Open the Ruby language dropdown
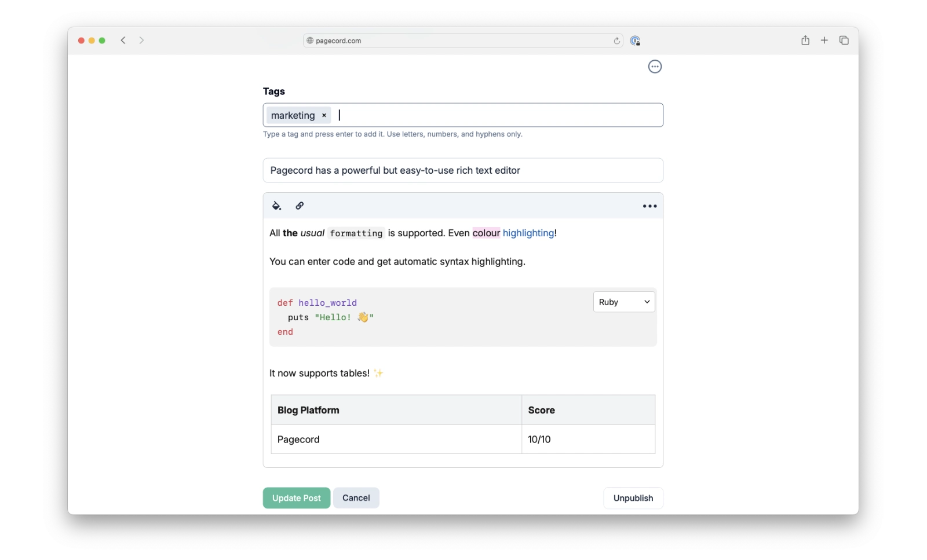 click(x=623, y=302)
